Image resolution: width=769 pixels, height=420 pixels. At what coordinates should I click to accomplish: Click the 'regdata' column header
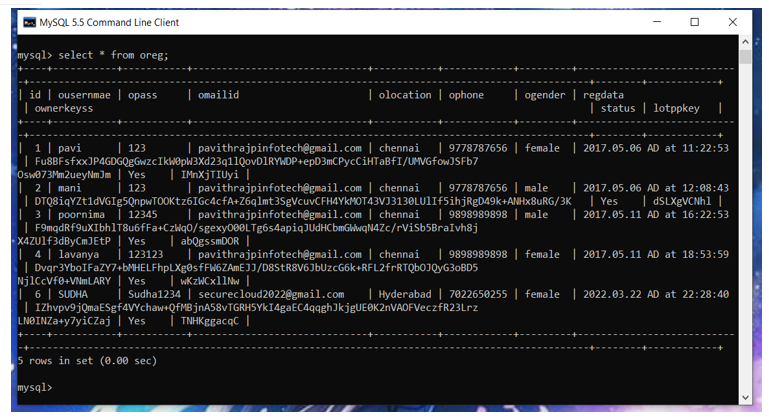coord(603,95)
